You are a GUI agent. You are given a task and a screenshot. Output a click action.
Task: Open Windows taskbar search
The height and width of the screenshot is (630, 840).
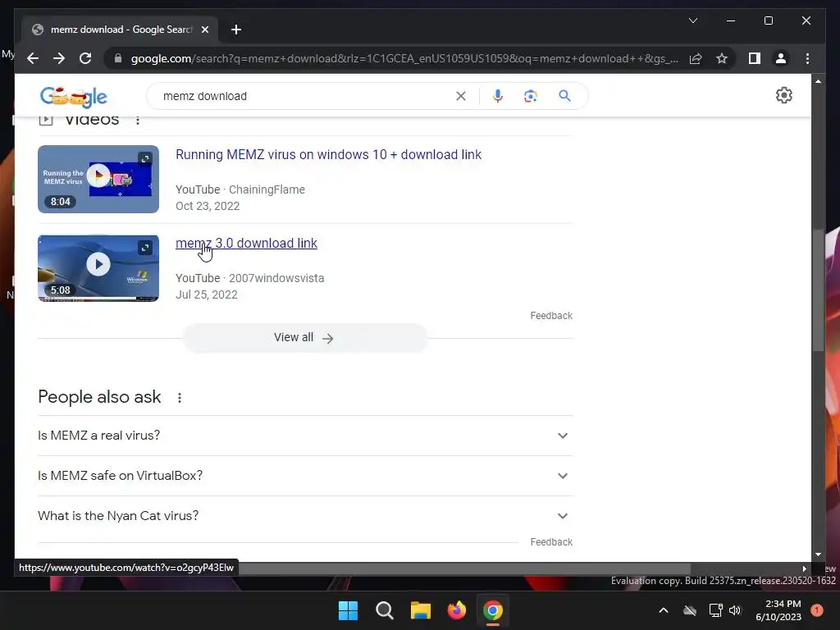pyautogui.click(x=385, y=610)
